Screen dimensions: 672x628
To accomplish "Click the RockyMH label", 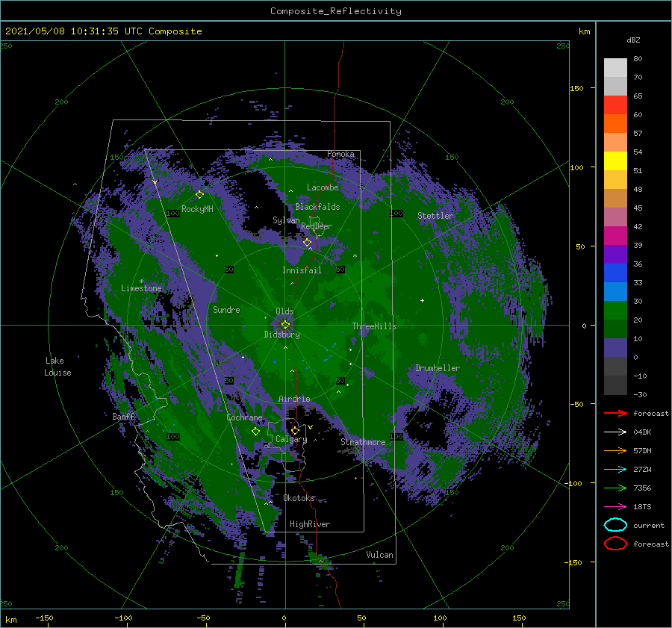I will pos(197,209).
